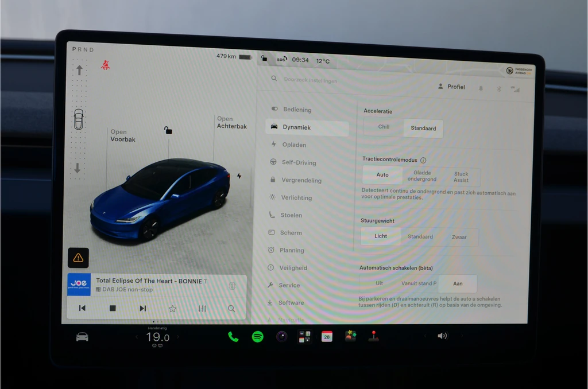Turn Automatisch schakelen to Uit
Screen dimensions: 588x389
[379, 283]
